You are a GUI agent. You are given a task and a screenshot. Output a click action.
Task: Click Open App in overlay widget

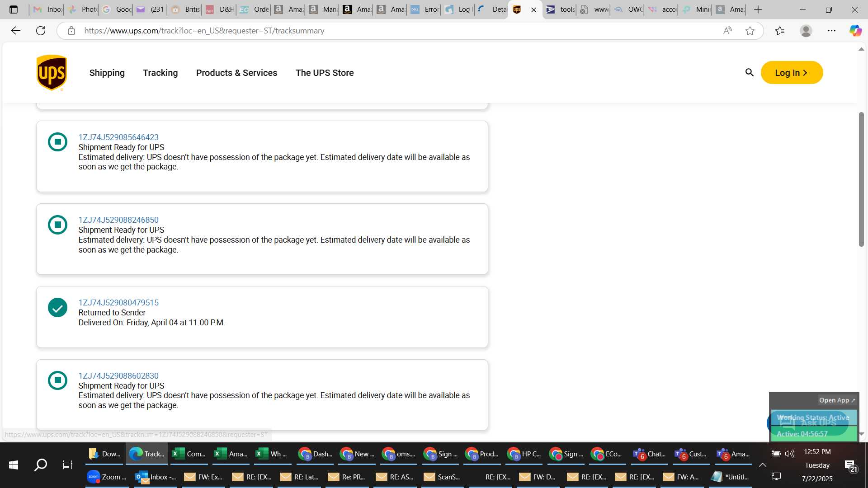(x=837, y=400)
